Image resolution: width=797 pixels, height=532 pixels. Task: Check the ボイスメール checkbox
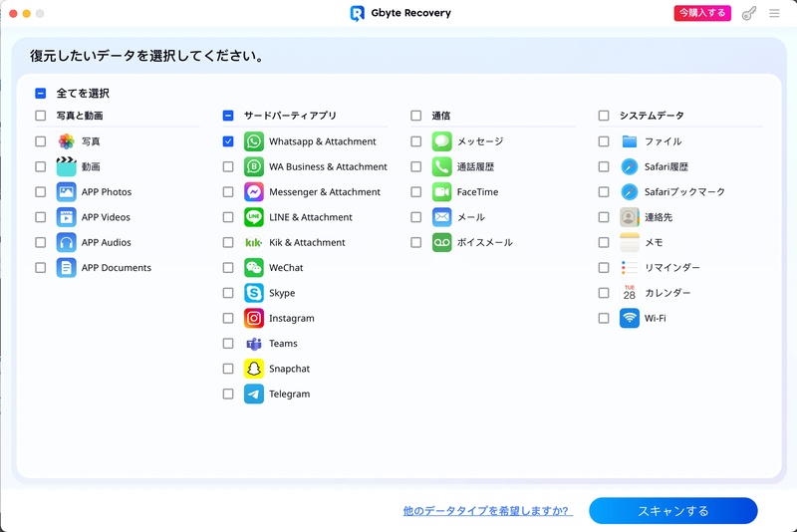point(416,242)
